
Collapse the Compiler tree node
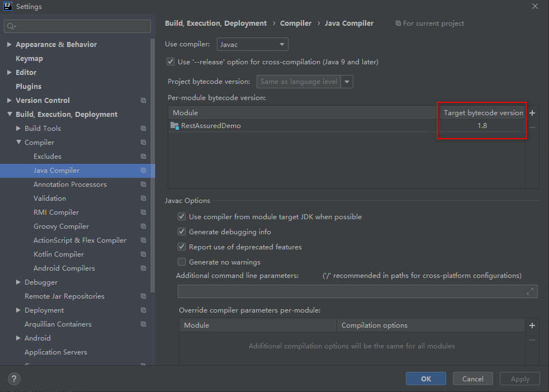[18, 142]
